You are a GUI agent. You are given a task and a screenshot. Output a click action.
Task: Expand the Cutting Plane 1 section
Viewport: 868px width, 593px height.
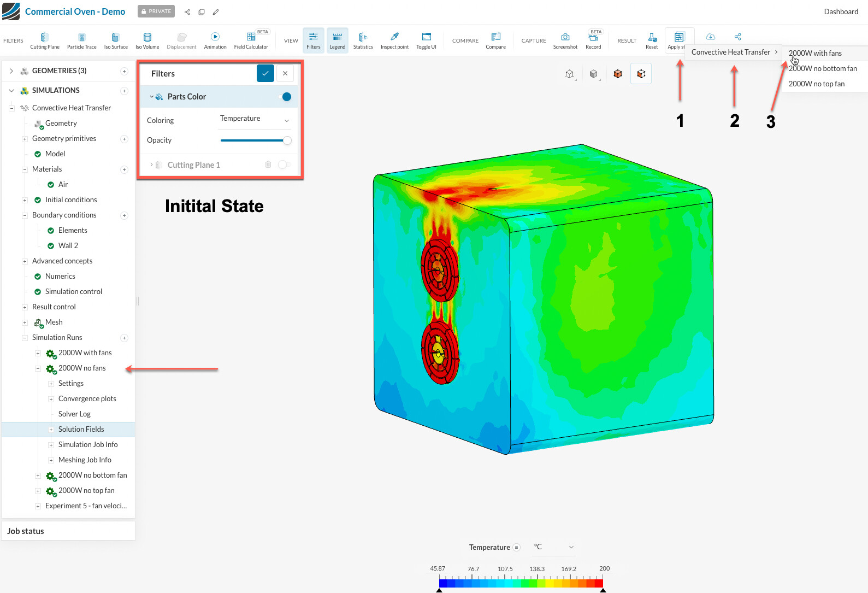tap(151, 165)
